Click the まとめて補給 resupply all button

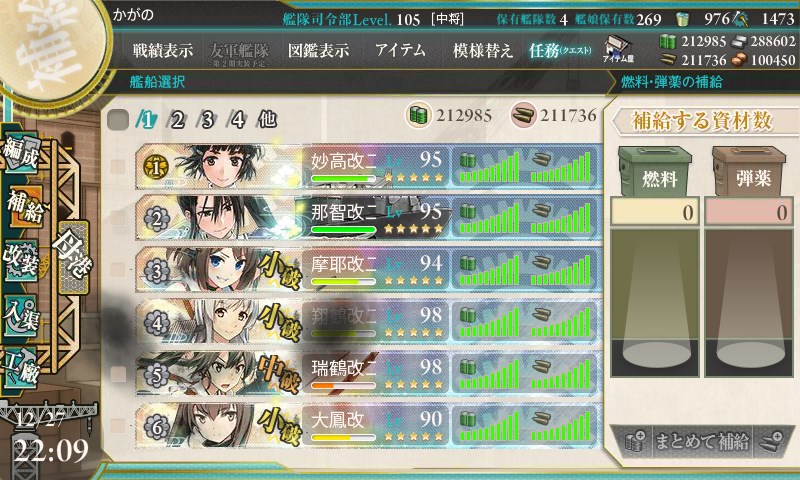click(x=702, y=441)
